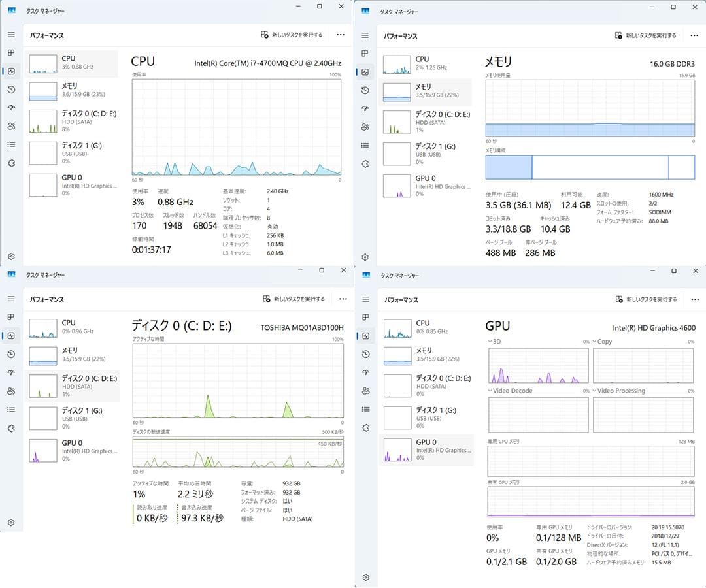Open App history icon in GPU window
The height and width of the screenshot is (588, 706).
(x=365, y=354)
